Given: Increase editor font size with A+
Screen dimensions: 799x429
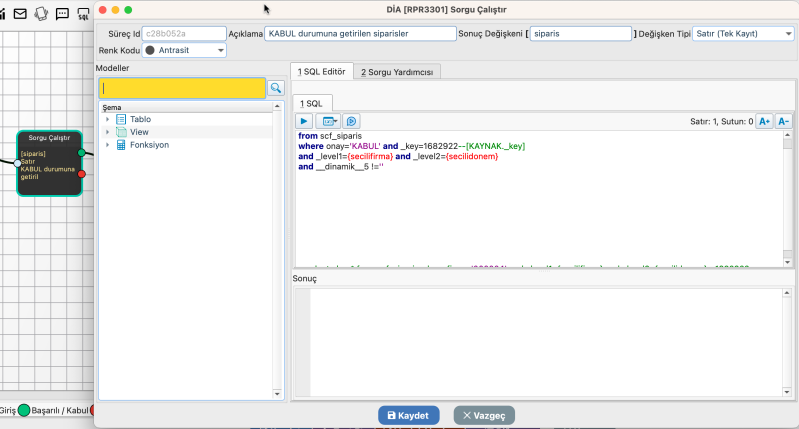Looking at the screenshot, I should point(764,121).
